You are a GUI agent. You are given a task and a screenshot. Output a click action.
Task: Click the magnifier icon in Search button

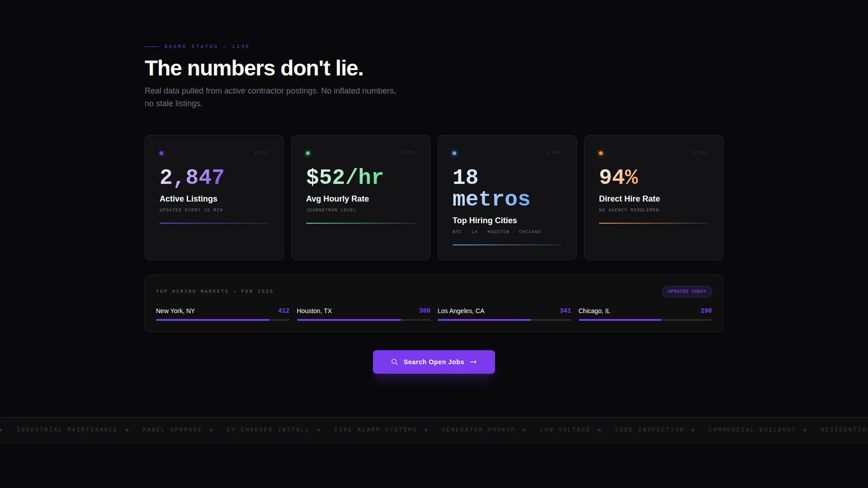click(x=395, y=362)
